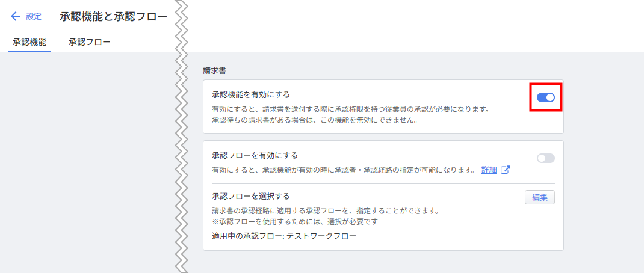644x273 pixels.
Task: Click the 承認フローを有効にする label text
Action: coord(255,155)
